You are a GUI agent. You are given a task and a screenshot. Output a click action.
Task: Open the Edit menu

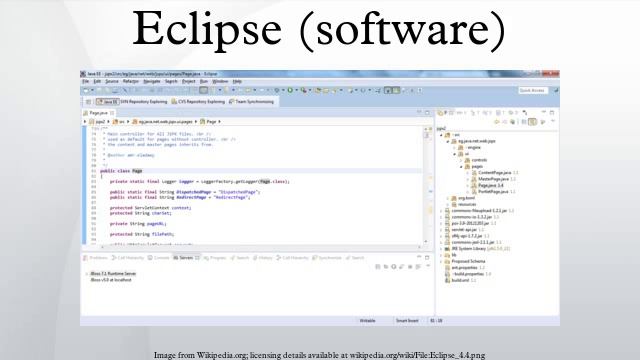(97, 82)
